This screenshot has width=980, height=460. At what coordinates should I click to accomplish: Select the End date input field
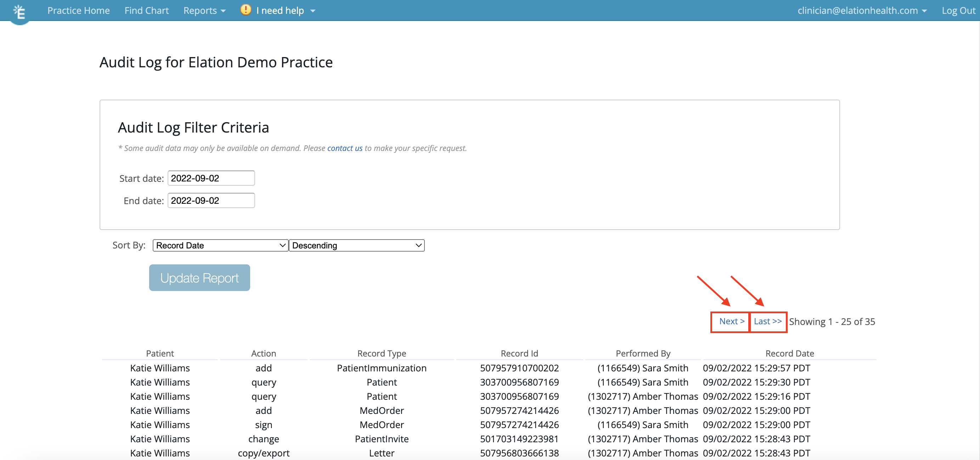pyautogui.click(x=210, y=201)
